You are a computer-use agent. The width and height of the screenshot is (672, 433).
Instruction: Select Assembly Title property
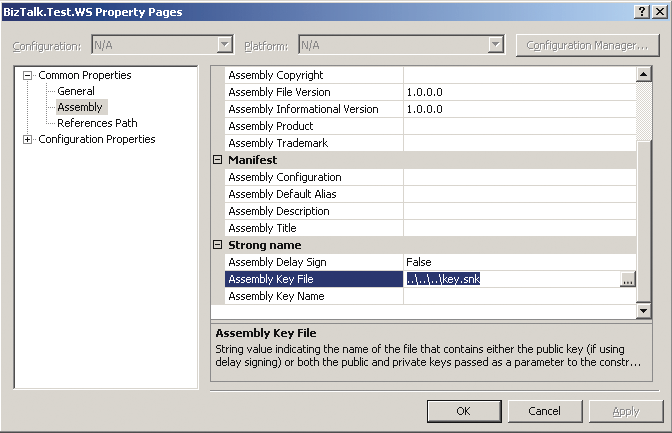[x=314, y=228]
